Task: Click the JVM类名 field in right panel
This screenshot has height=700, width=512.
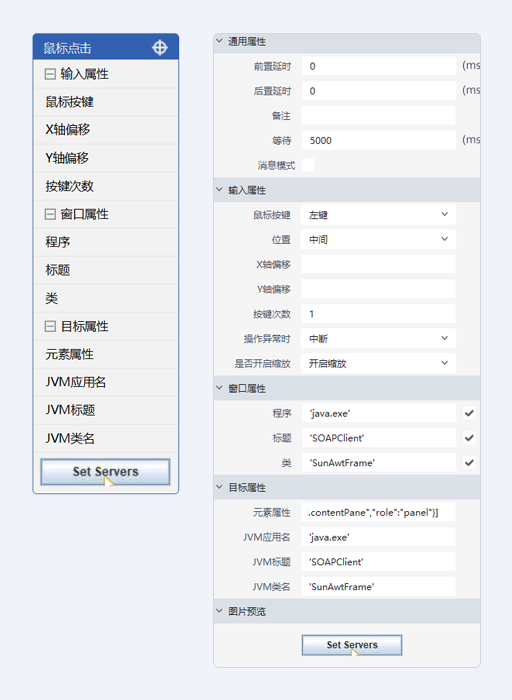Action: 379,587
